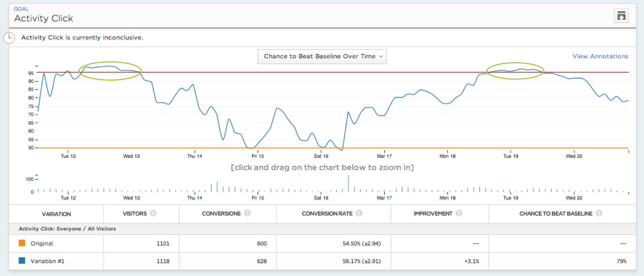
Task: Click help icon next to Conversions
Action: pyautogui.click(x=247, y=213)
